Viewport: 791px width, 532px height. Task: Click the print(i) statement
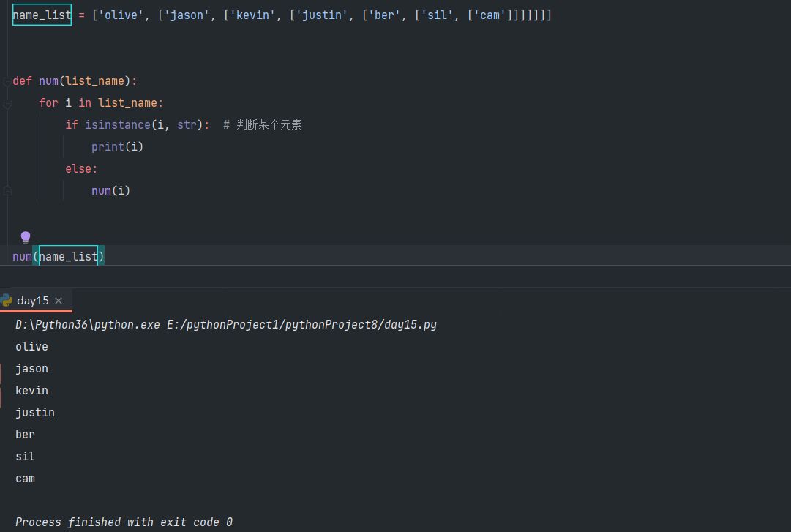[117, 147]
